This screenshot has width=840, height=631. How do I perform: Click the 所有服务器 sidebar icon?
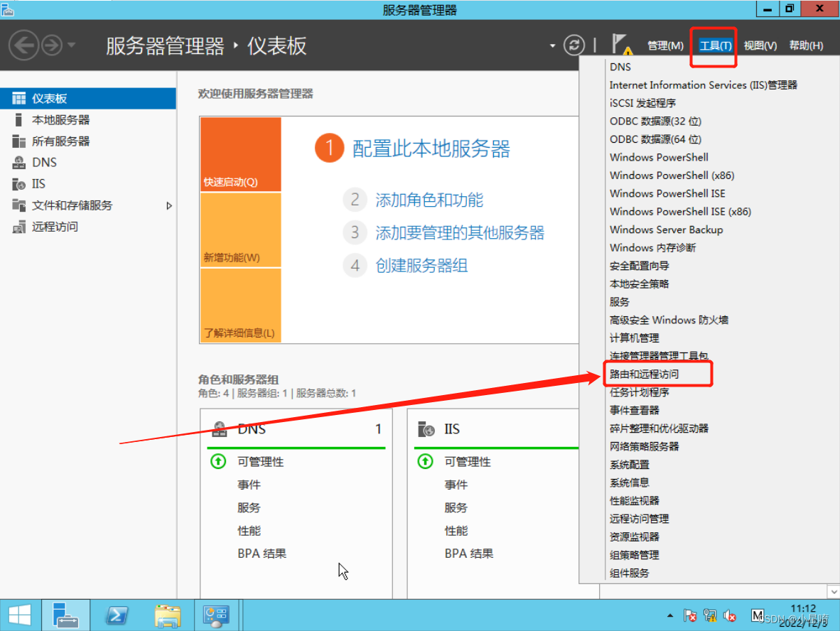point(18,141)
